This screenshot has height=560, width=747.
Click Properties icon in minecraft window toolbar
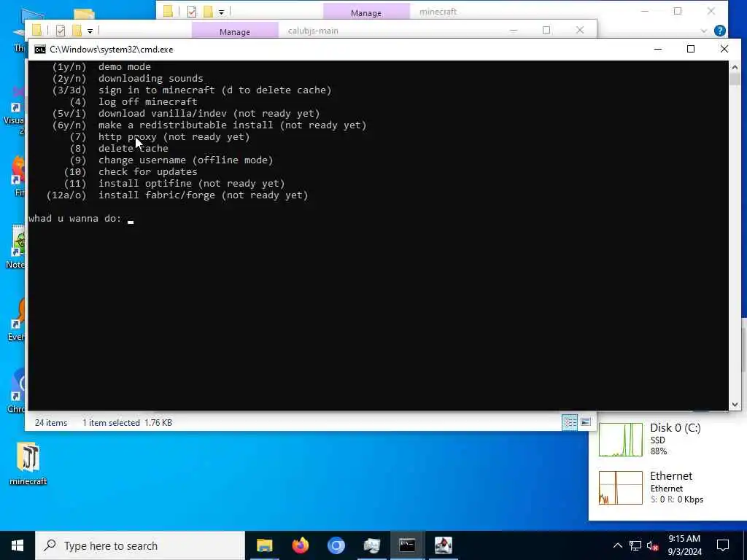click(x=192, y=12)
